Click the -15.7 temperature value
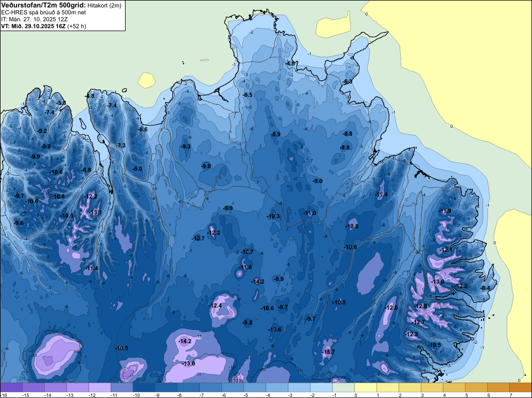 point(328,352)
